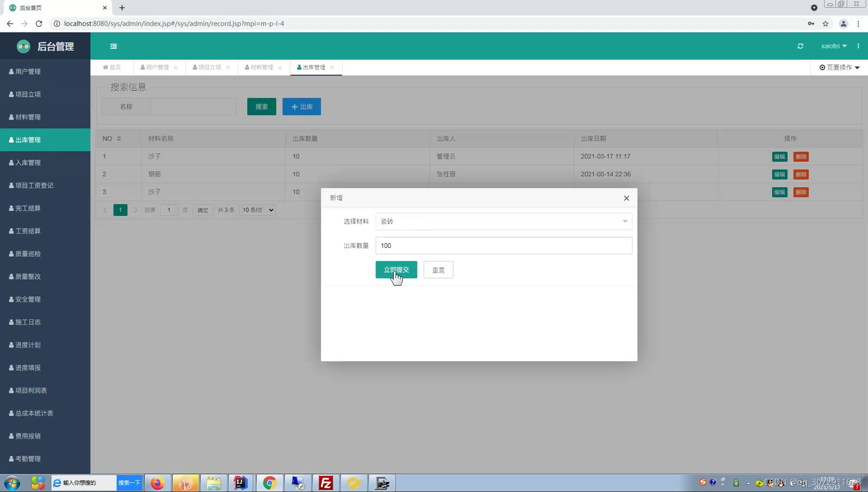The height and width of the screenshot is (492, 868).
Task: Close the 出库管理 tab
Action: pyautogui.click(x=332, y=67)
